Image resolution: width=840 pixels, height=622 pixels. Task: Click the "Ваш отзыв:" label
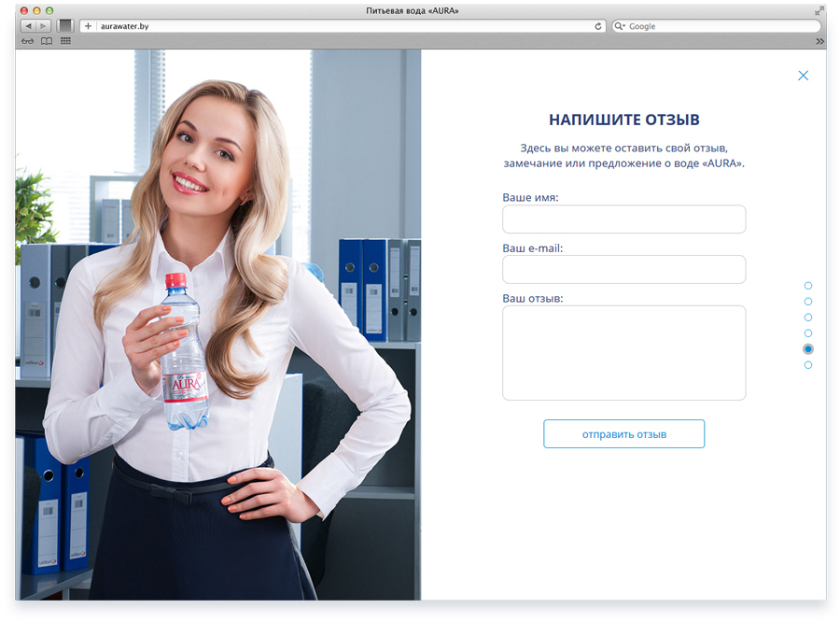(x=533, y=298)
